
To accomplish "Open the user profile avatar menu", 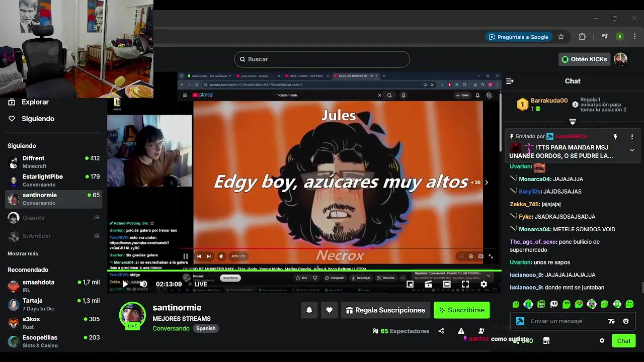I will pos(620,59).
